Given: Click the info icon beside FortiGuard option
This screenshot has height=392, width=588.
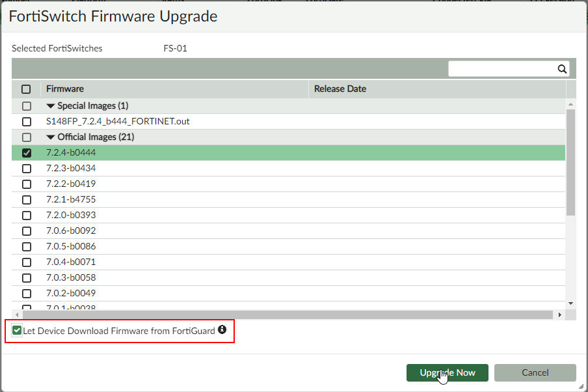Looking at the screenshot, I should coord(222,329).
